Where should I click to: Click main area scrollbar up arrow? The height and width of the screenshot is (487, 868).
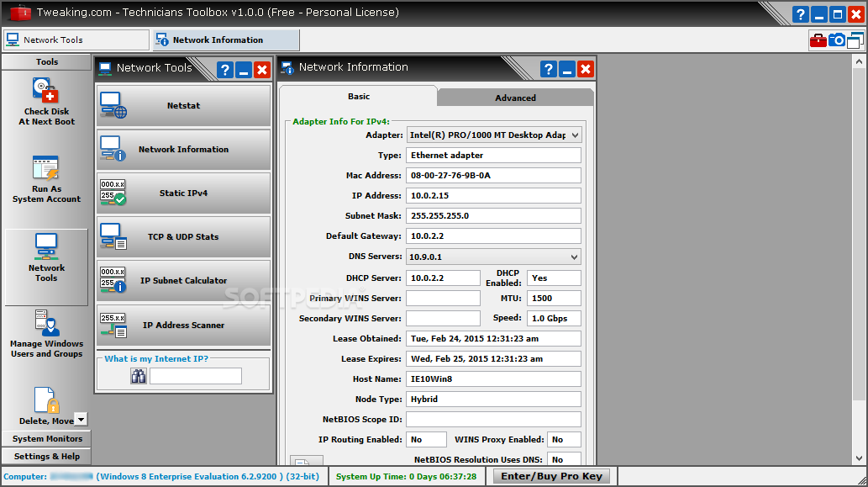(x=859, y=61)
